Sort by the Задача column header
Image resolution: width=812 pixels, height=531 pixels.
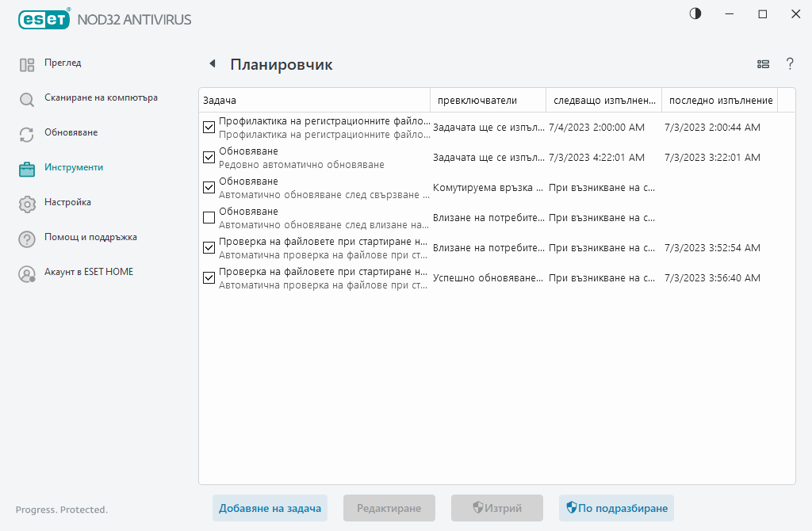tap(314, 101)
